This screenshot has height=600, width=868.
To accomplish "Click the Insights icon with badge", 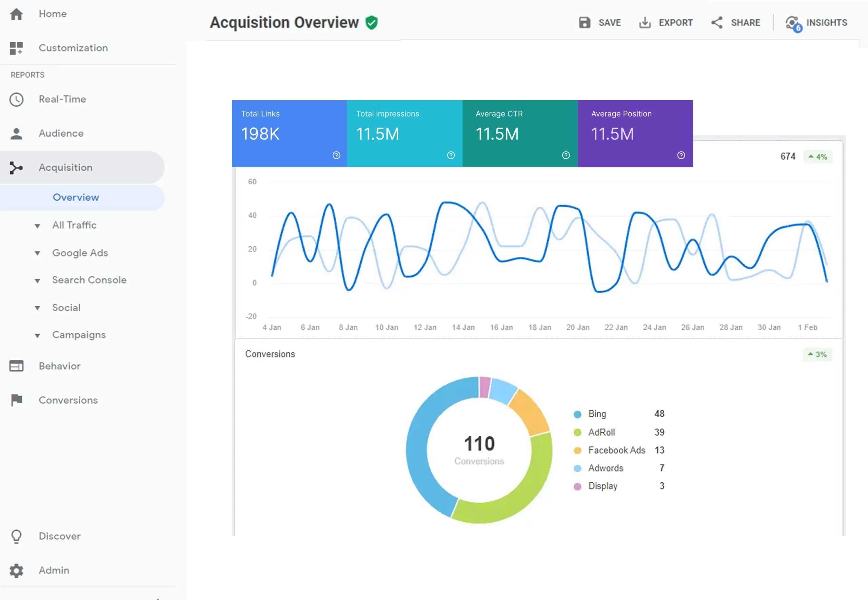I will 793,23.
